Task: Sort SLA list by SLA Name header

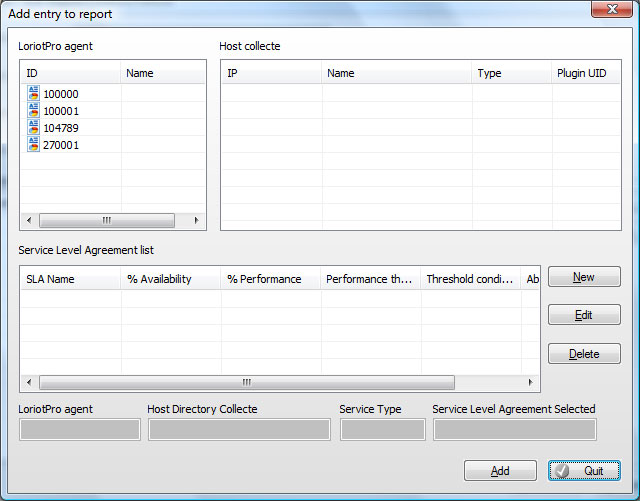Action: coord(71,279)
